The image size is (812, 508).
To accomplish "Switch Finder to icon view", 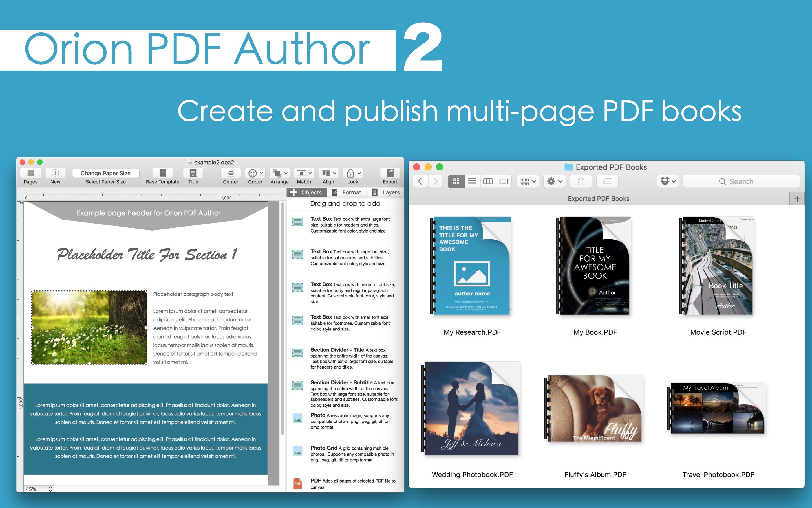I will point(456,181).
